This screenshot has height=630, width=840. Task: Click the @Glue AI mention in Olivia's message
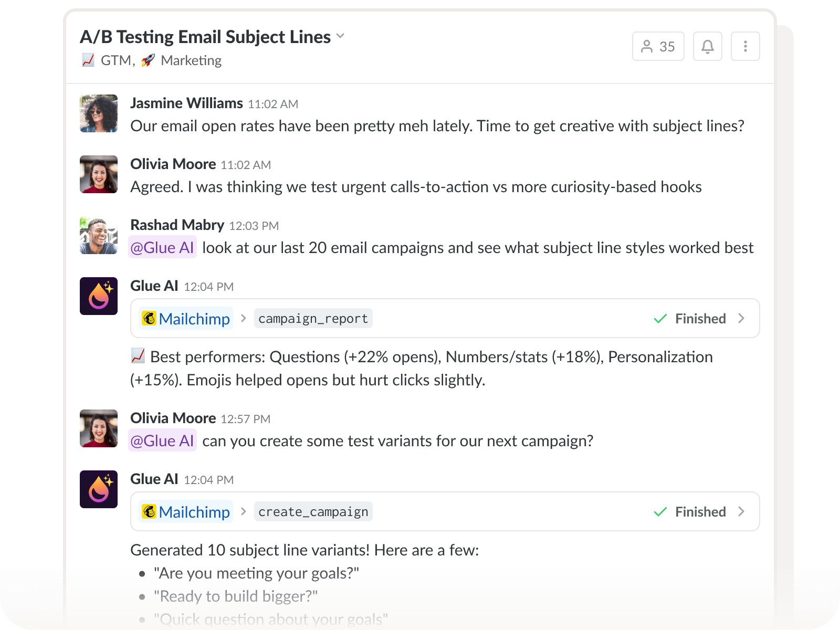tap(162, 441)
